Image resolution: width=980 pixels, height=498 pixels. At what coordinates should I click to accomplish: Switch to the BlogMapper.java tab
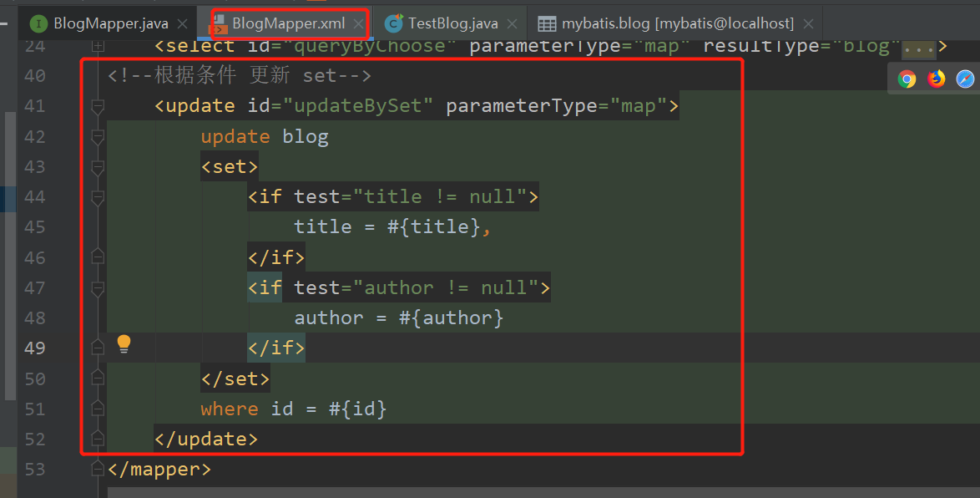click(x=111, y=23)
